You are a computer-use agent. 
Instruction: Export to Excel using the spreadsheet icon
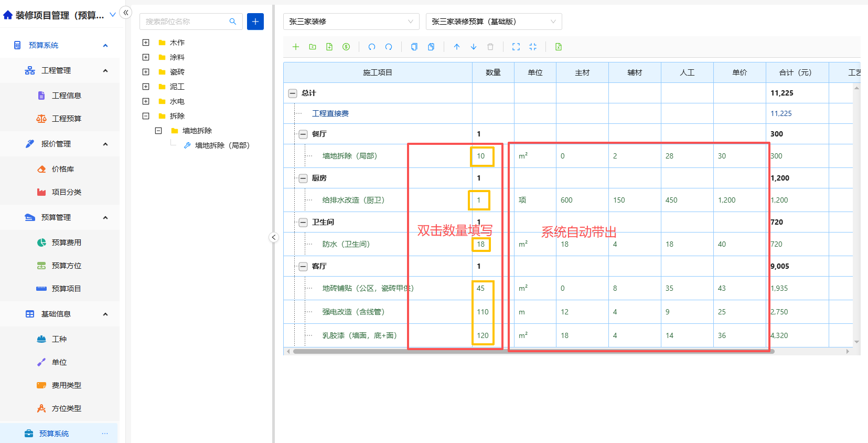[559, 47]
